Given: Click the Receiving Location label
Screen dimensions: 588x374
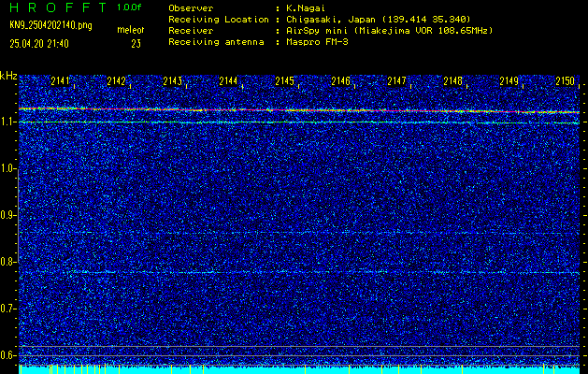Looking at the screenshot, I should click(x=219, y=20).
